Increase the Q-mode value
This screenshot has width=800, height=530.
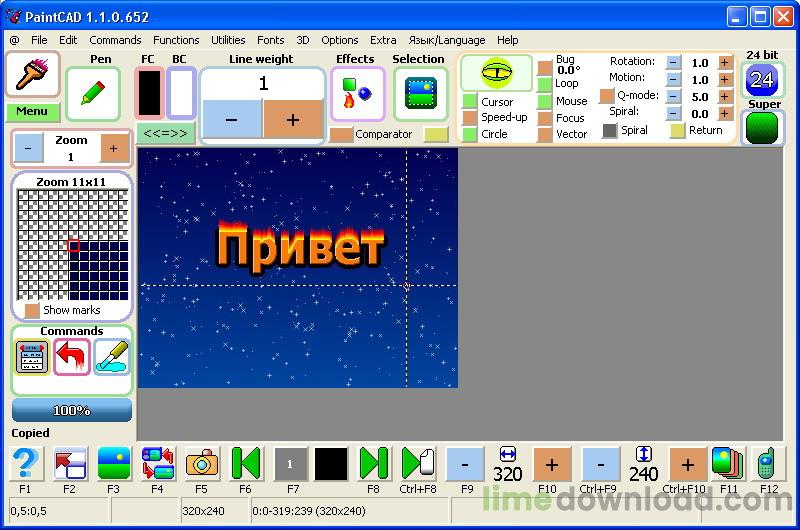tap(724, 96)
